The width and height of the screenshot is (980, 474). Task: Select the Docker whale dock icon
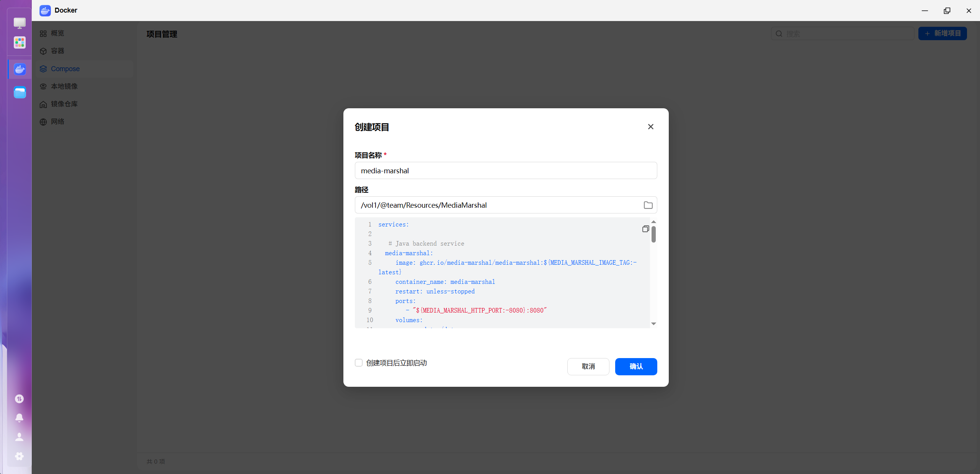20,69
